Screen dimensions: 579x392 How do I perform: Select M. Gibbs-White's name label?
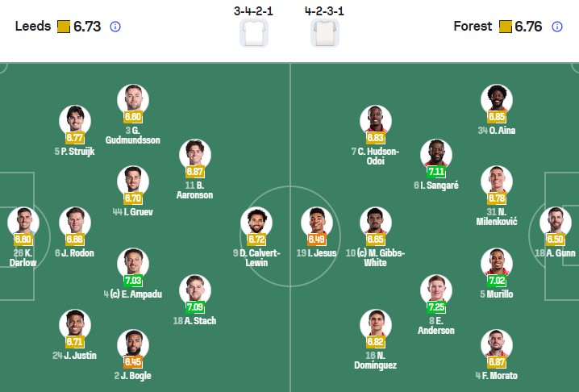[x=376, y=257]
